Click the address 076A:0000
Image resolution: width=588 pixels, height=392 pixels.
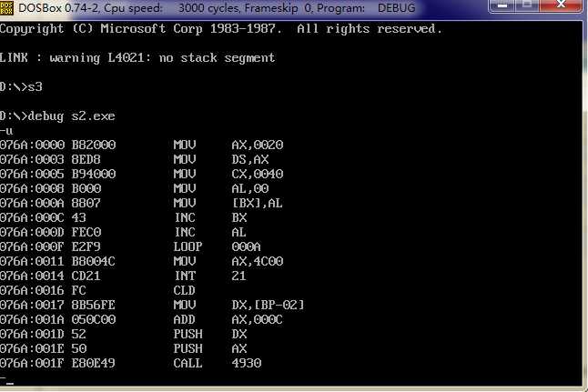32,145
